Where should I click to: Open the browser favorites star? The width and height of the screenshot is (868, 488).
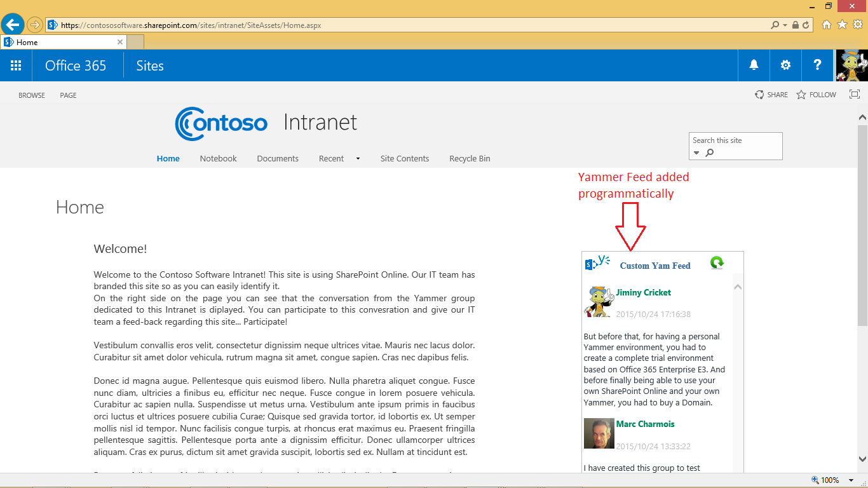pyautogui.click(x=842, y=25)
